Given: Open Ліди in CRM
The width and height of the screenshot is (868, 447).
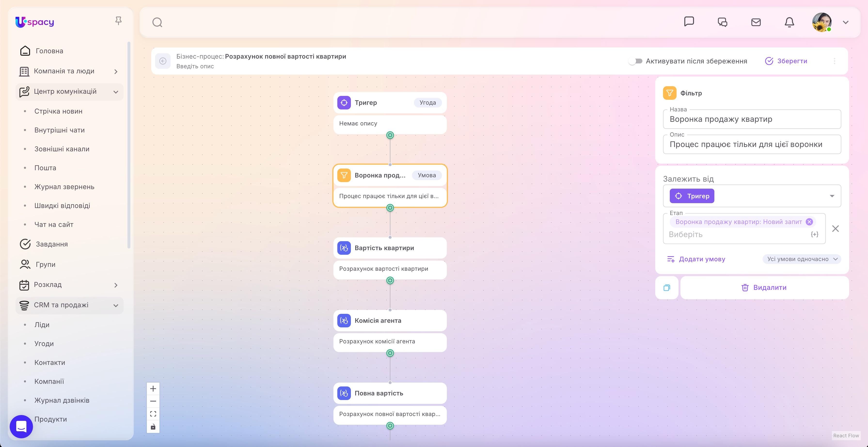Looking at the screenshot, I should pos(42,324).
